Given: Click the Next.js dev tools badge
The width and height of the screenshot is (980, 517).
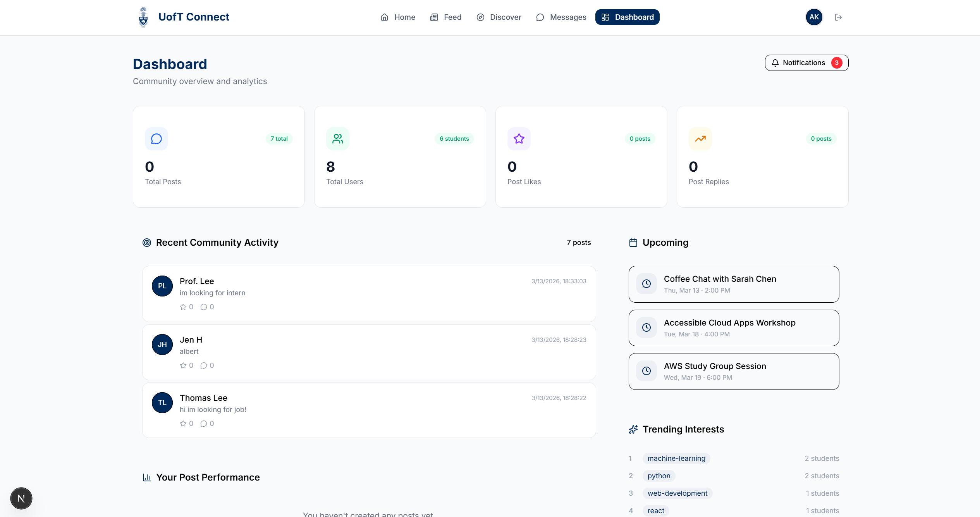Looking at the screenshot, I should click(x=21, y=498).
